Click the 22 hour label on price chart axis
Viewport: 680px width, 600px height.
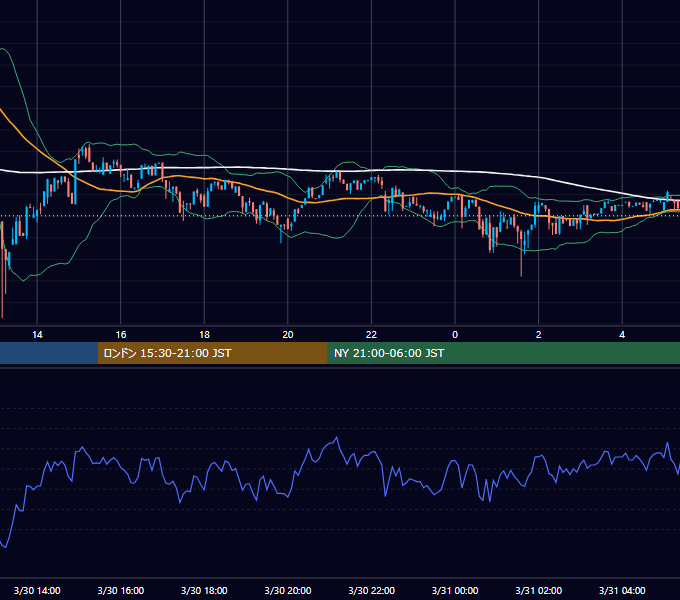click(x=371, y=335)
